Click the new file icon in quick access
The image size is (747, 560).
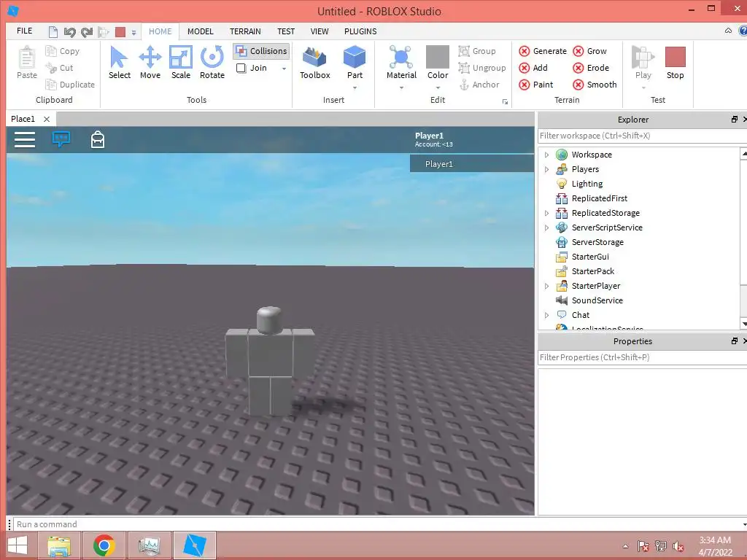(53, 32)
